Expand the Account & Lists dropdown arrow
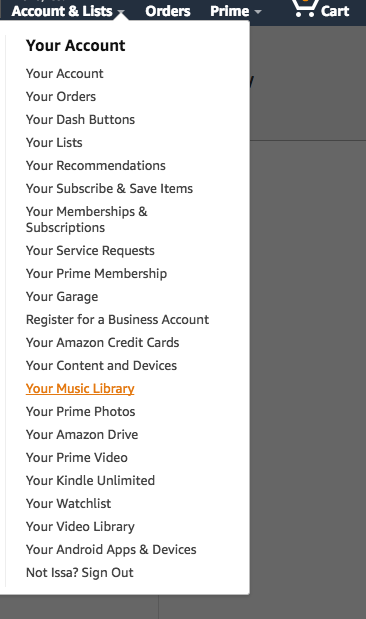The image size is (366, 619). [x=121, y=12]
